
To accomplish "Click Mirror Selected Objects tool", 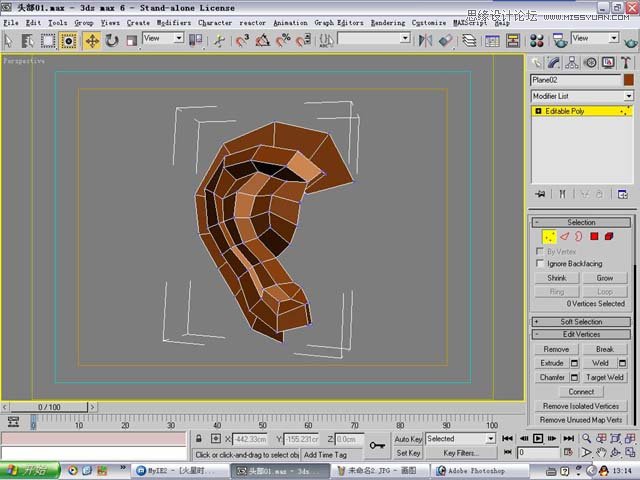I will (x=425, y=41).
